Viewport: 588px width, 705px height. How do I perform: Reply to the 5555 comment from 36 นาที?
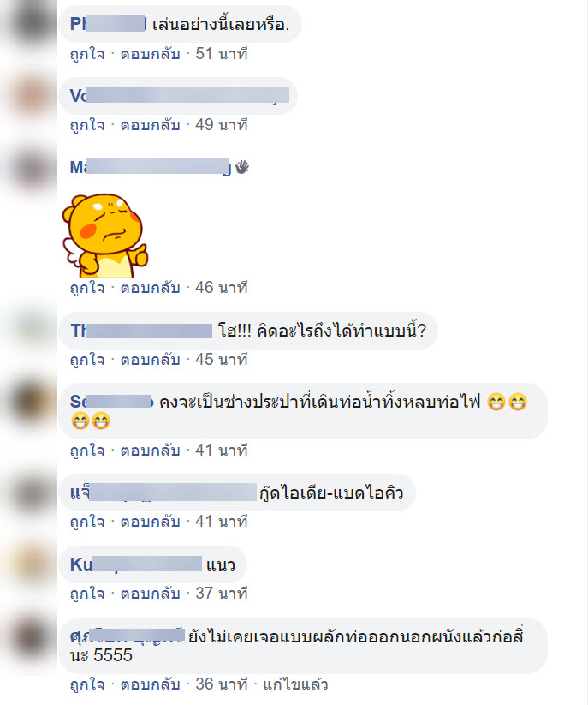[150, 684]
